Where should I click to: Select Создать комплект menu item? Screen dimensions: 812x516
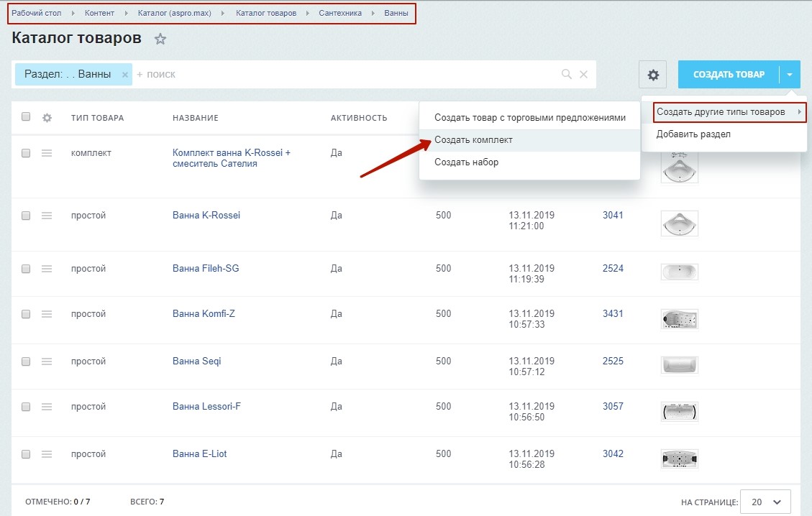click(x=530, y=139)
